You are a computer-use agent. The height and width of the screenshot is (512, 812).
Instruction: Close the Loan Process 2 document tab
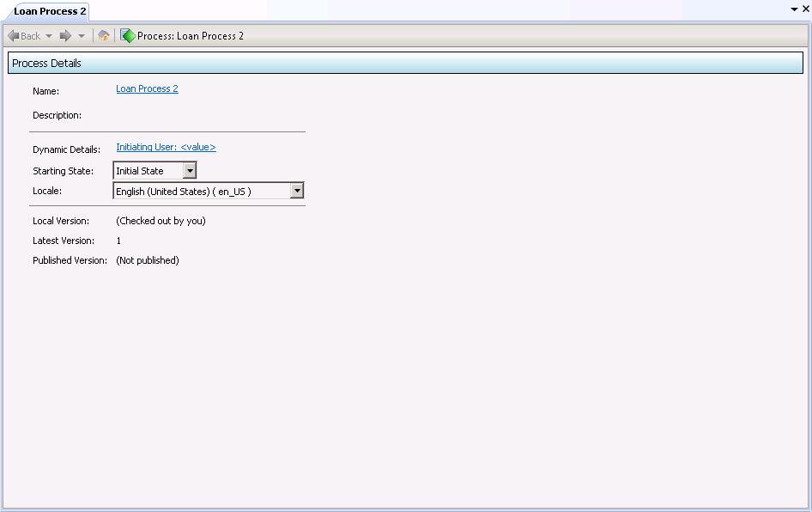click(805, 9)
